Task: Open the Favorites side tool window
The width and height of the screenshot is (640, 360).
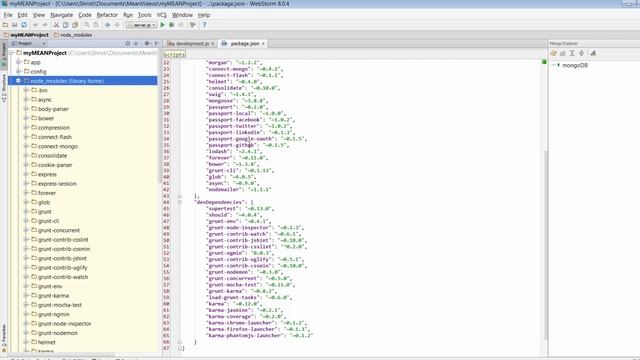Action: (x=4, y=339)
